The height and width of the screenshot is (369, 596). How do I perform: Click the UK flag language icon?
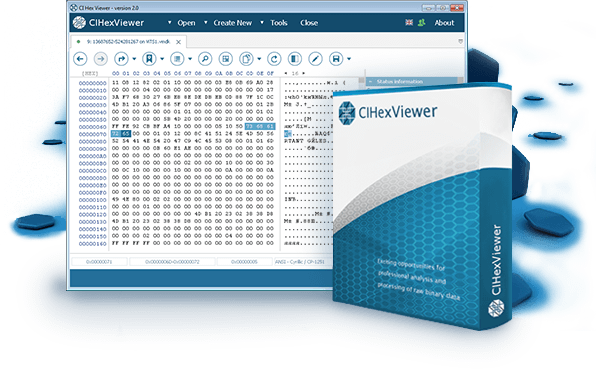409,22
